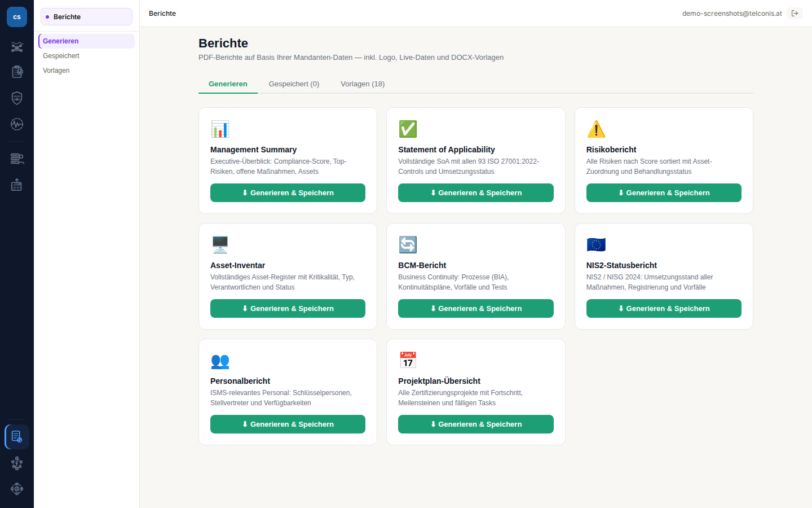Generate and save the Projektplan-Übersicht report

pyautogui.click(x=476, y=424)
